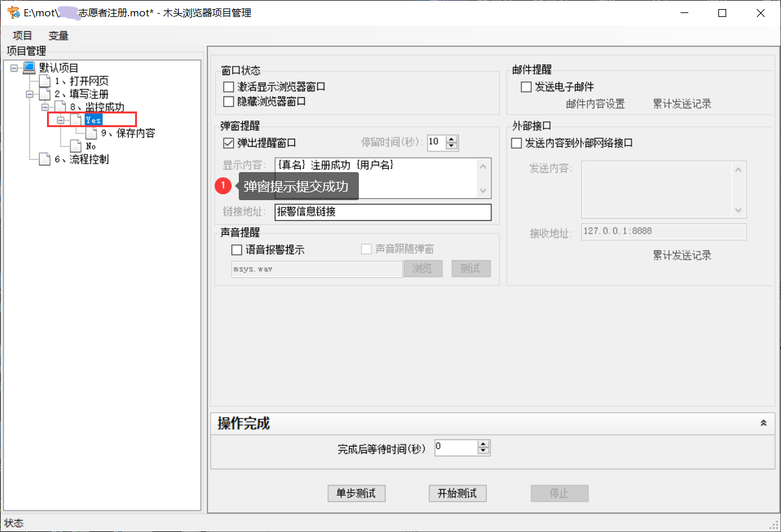This screenshot has height=532, width=781.
Task: Increase the 停留时间 value with the up arrow
Action: point(452,139)
